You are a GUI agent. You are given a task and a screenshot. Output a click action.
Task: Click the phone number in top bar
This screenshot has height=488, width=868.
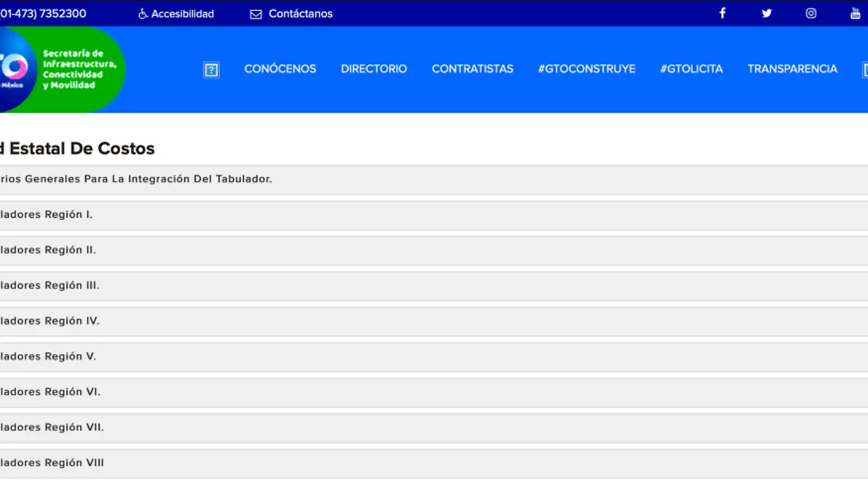43,14
